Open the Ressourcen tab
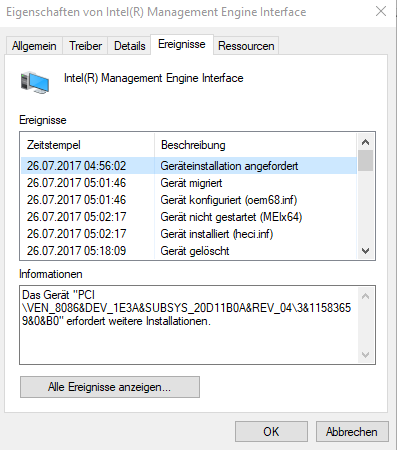 (246, 46)
